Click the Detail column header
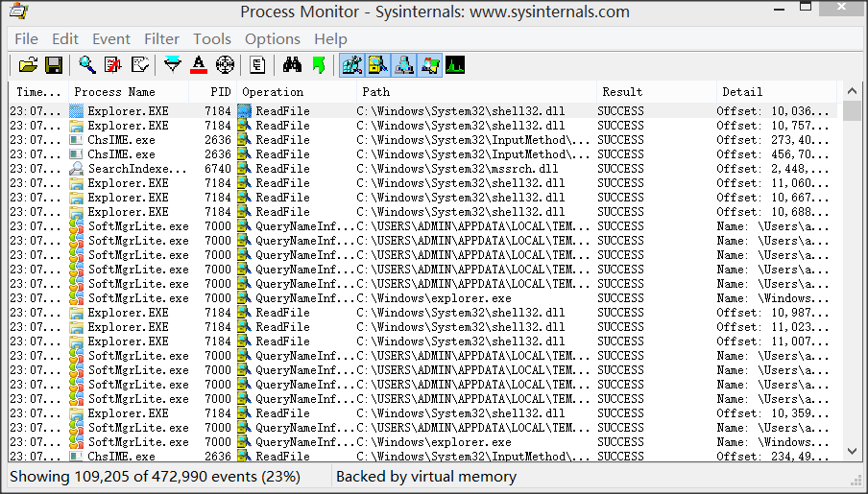The height and width of the screenshot is (494, 868). click(x=776, y=92)
